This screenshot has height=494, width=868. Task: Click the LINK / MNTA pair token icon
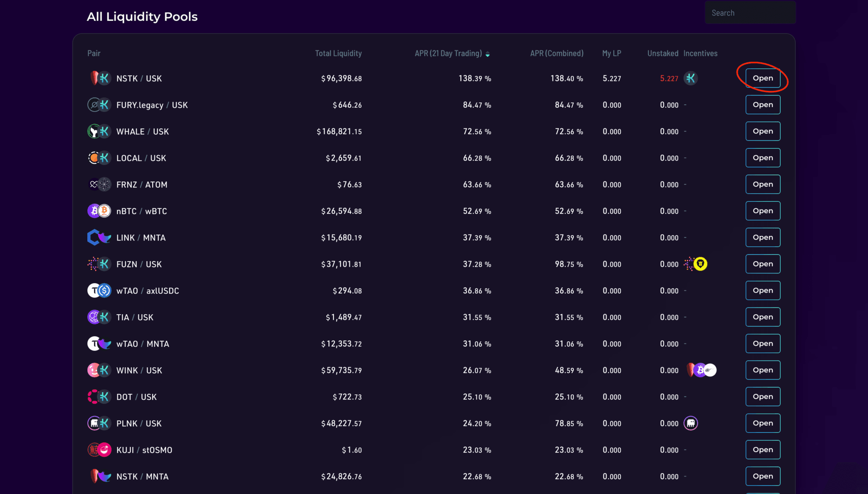coord(99,237)
